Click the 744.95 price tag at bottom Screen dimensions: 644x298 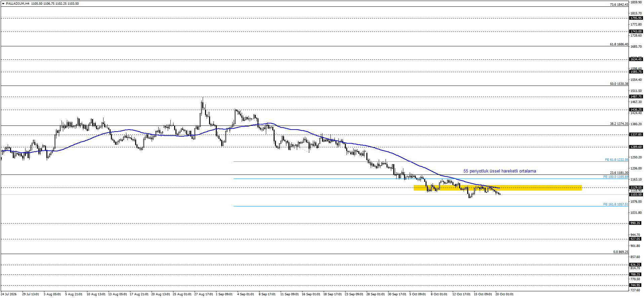pyautogui.click(x=635, y=285)
